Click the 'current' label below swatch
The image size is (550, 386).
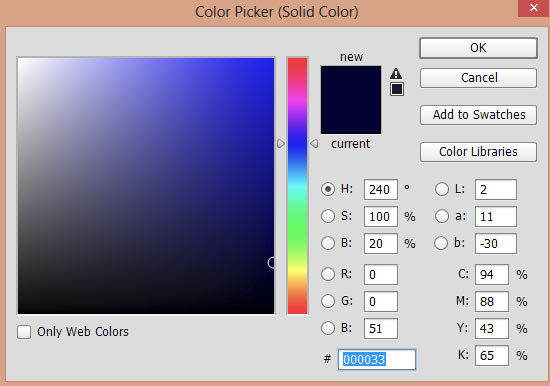click(350, 144)
